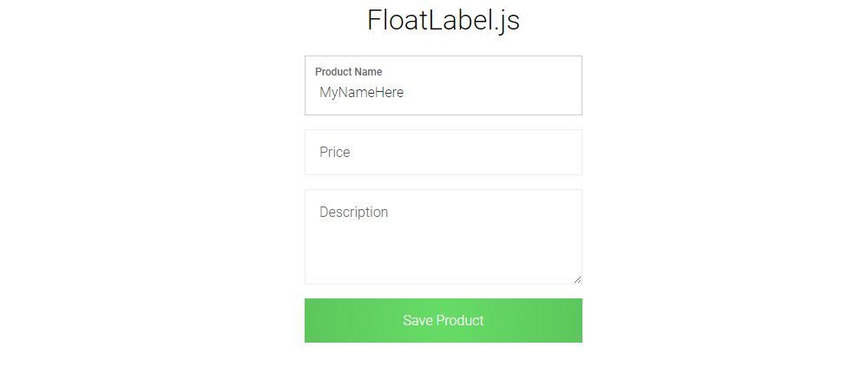
Task: Focus the Price input field
Action: click(443, 153)
